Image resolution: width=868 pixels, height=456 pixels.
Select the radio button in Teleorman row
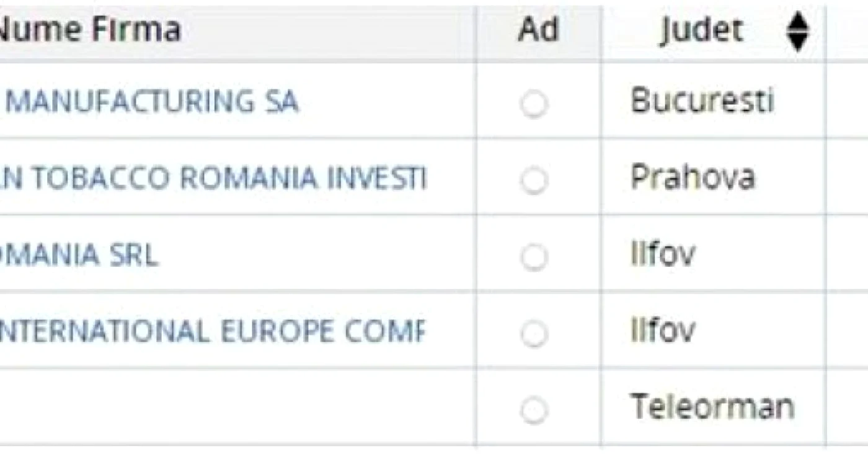(x=534, y=410)
